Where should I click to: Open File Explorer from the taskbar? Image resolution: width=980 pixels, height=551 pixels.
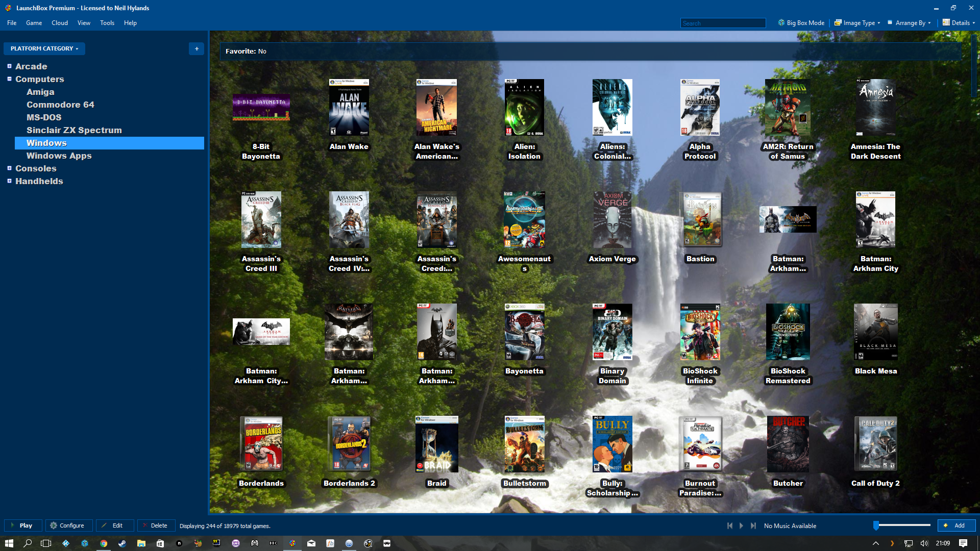pos(141,543)
